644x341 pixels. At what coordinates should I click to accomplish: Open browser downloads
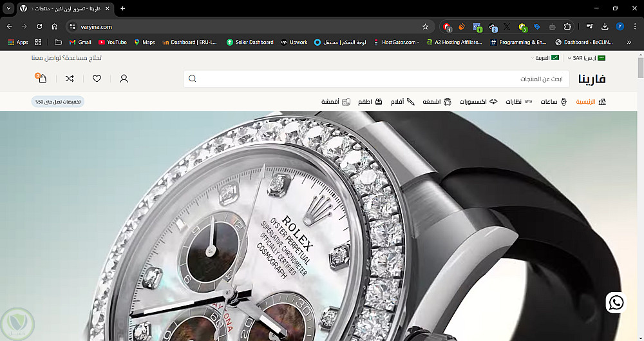click(x=605, y=26)
